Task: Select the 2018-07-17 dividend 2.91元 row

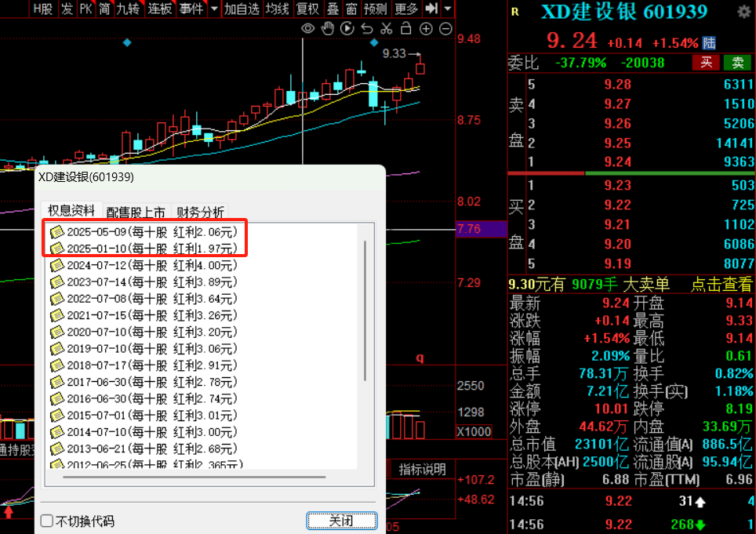Action: point(144,365)
